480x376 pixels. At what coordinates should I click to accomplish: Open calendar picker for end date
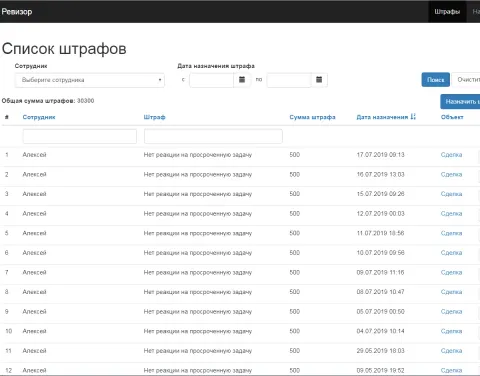click(x=319, y=80)
